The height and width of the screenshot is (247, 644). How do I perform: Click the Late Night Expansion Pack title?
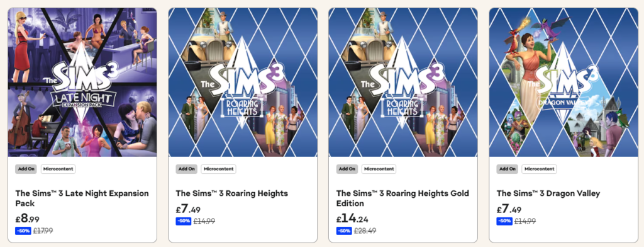(x=82, y=198)
